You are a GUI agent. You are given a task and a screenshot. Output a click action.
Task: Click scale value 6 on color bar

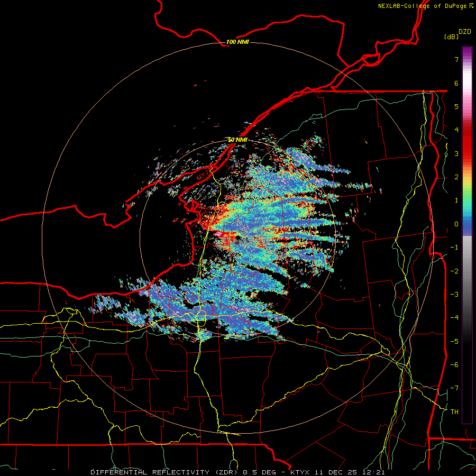click(x=456, y=83)
